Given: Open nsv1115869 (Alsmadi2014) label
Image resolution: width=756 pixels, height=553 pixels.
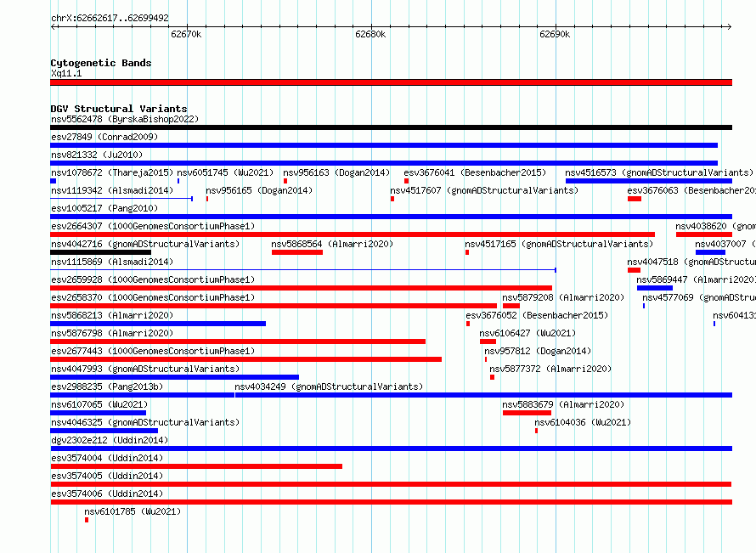Looking at the screenshot, I should pos(112,262).
